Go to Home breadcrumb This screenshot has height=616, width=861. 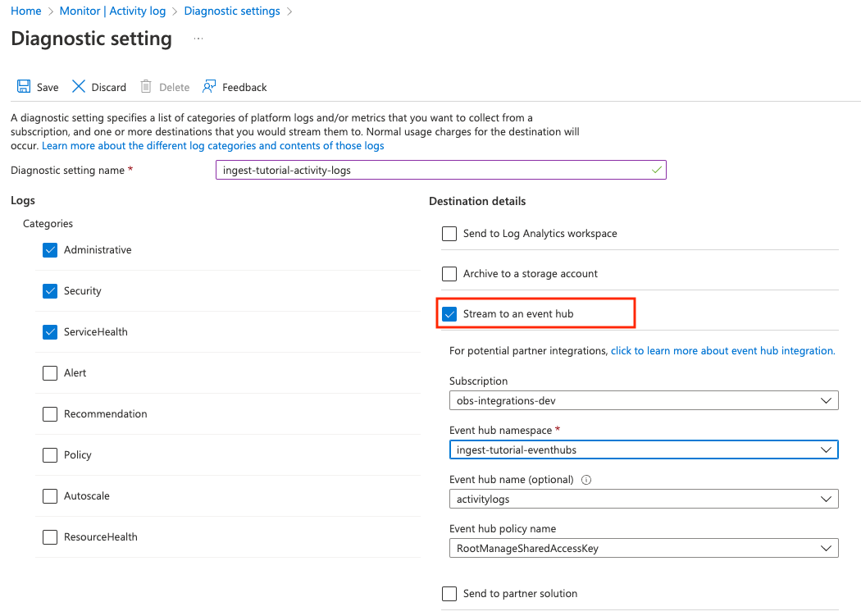click(x=26, y=11)
